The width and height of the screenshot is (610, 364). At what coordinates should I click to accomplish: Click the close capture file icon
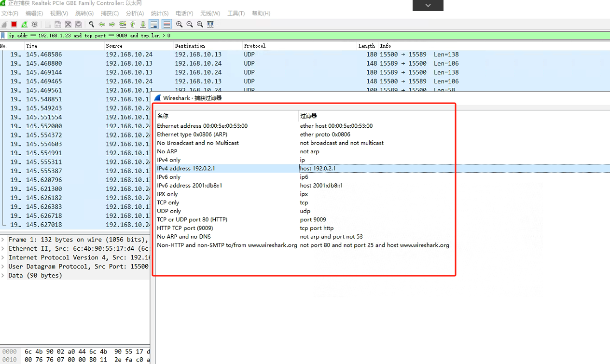coord(68,24)
